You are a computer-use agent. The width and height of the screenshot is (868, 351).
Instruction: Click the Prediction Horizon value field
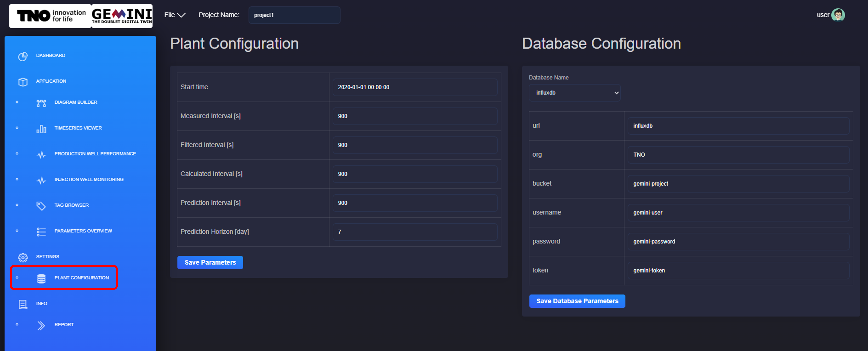tap(414, 232)
